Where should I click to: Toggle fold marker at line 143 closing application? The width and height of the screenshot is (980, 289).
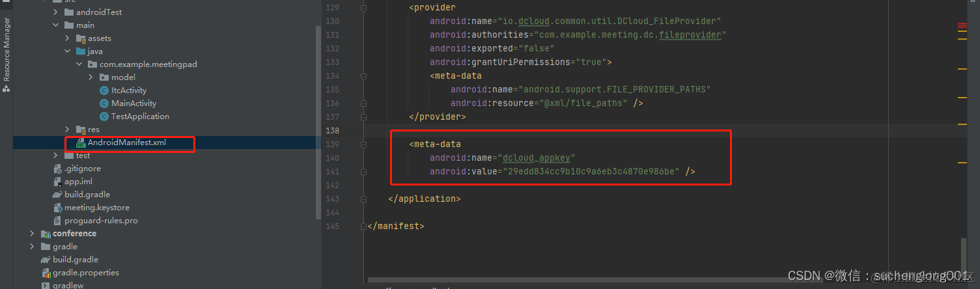[363, 199]
